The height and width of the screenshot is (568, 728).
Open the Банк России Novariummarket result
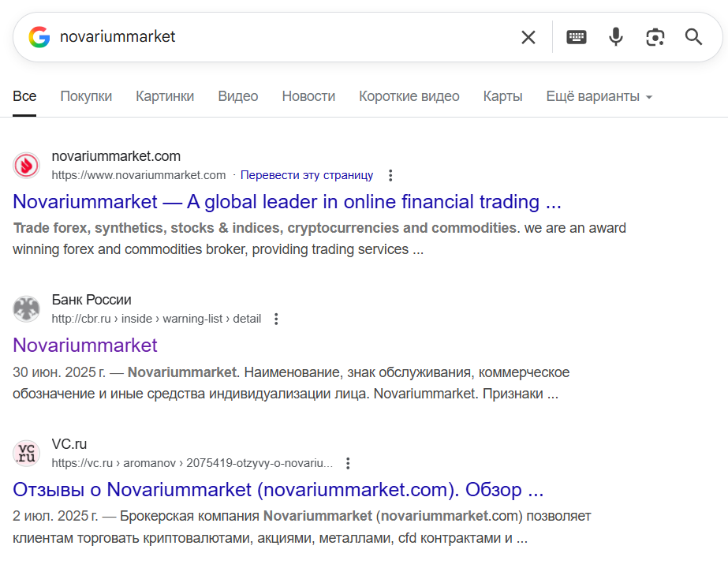click(x=85, y=345)
